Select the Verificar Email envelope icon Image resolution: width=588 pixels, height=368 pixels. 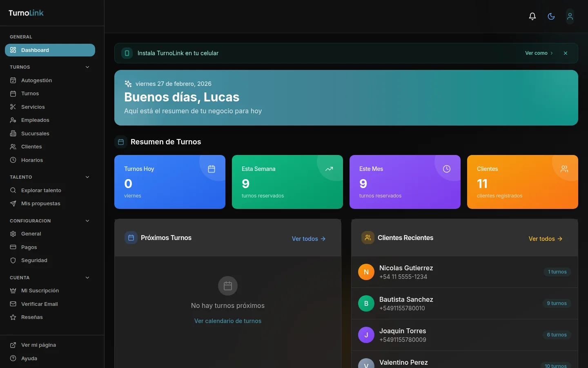pyautogui.click(x=13, y=304)
